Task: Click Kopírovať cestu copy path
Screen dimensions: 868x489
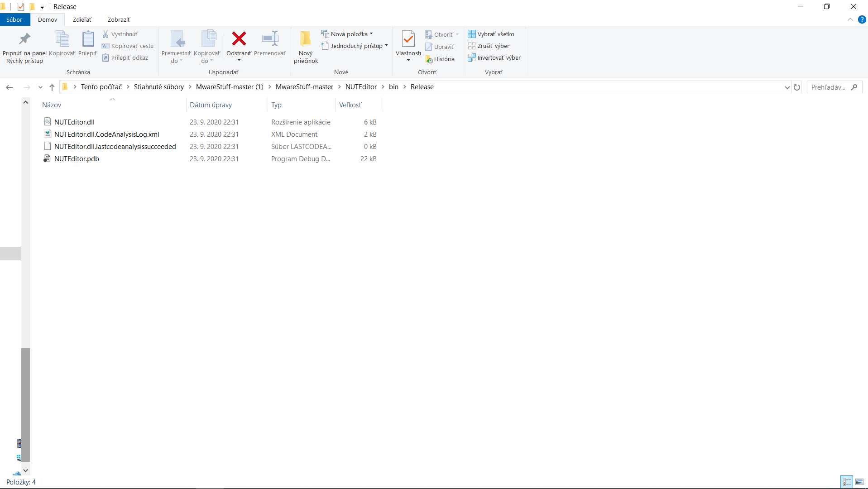Action: [x=128, y=46]
